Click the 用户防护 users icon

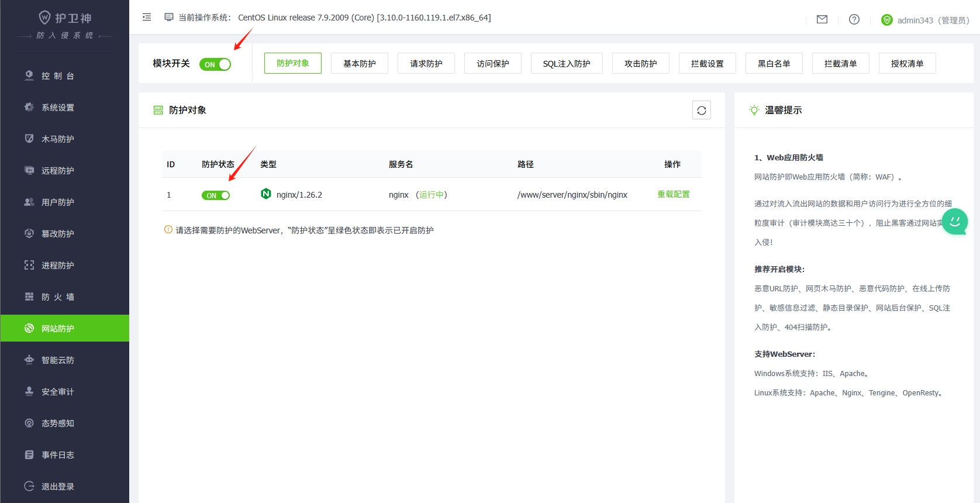click(29, 202)
